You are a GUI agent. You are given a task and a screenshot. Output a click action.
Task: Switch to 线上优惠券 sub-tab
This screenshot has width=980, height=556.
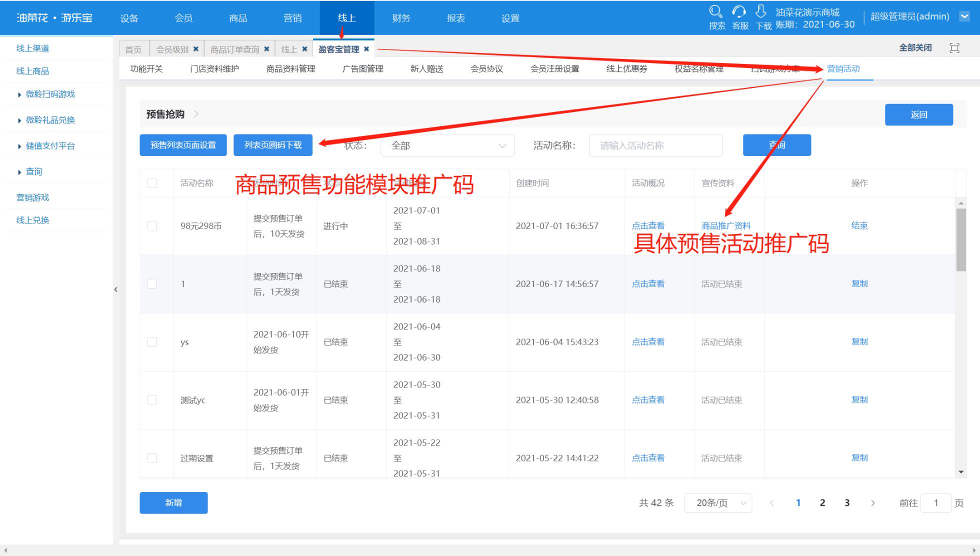(627, 69)
